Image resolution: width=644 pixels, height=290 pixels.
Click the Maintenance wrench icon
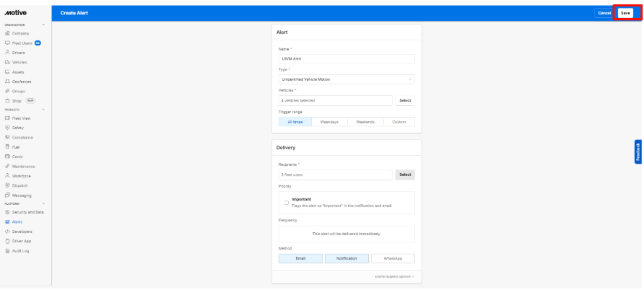click(x=7, y=165)
